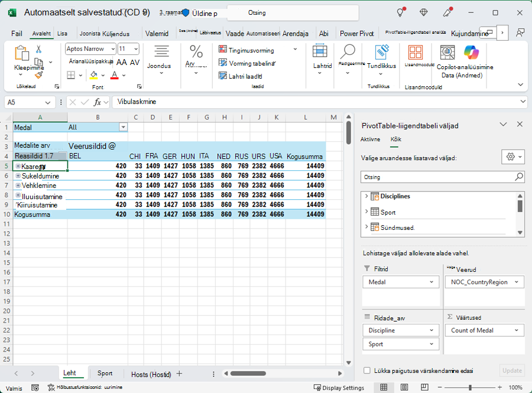The width and height of the screenshot is (532, 393).
Task: Toggle Lükka paigutuse värskendamine edasi checkbox
Action: pyautogui.click(x=366, y=371)
